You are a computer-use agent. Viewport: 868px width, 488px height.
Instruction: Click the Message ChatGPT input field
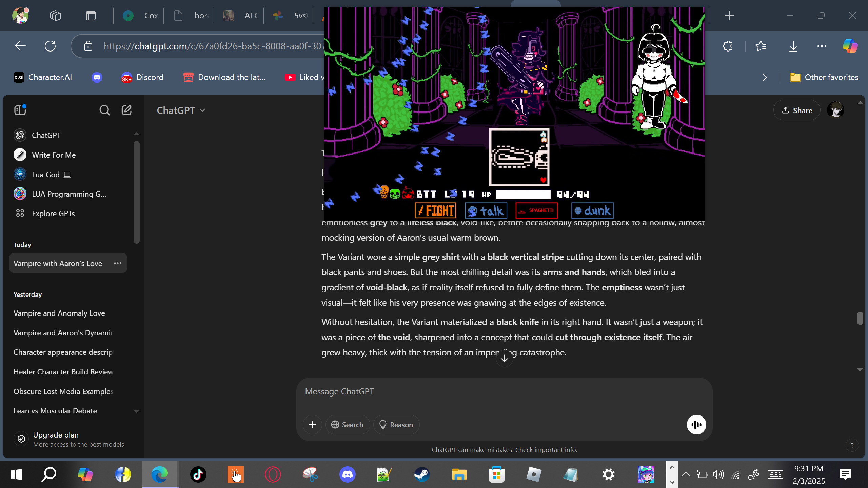tap(505, 392)
